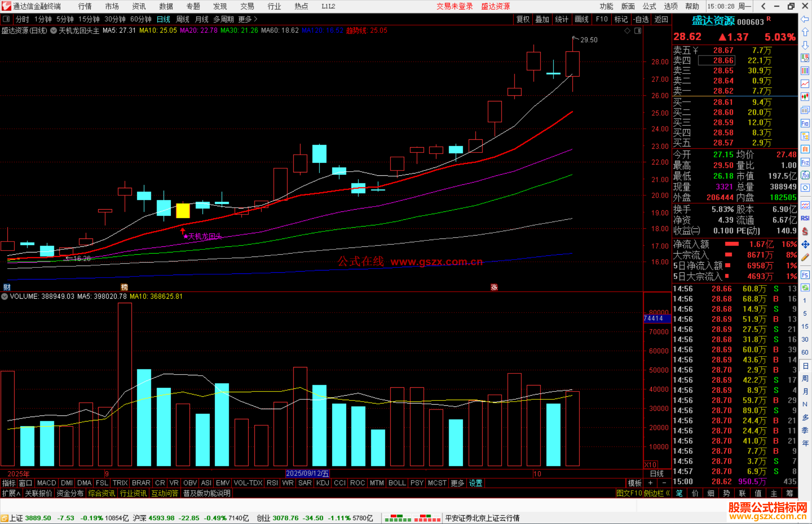The width and height of the screenshot is (812, 524).
Task: Collapse the 侧边栏 sidebar
Action: tap(656, 493)
